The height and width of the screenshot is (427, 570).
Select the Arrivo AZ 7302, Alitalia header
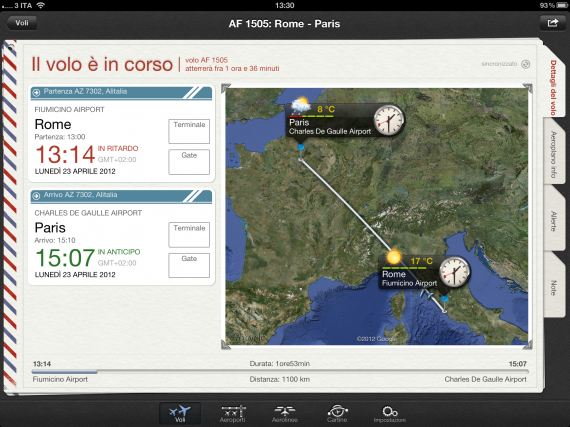tap(121, 196)
